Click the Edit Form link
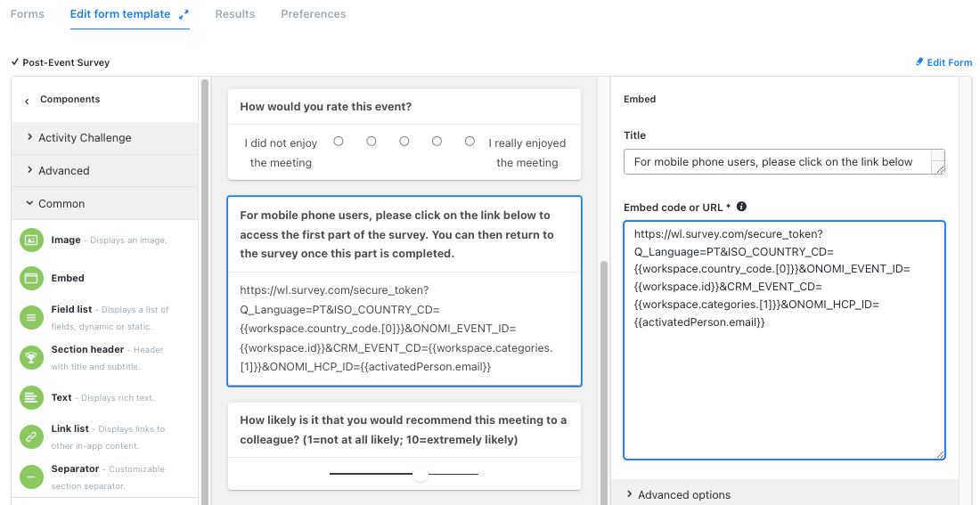Image resolution: width=980 pixels, height=505 pixels. (950, 62)
